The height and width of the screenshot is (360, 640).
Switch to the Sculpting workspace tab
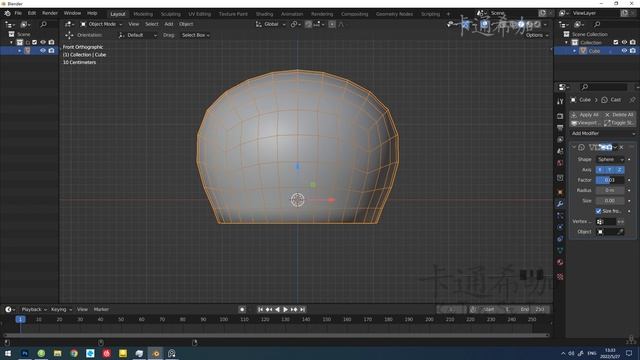tap(171, 14)
